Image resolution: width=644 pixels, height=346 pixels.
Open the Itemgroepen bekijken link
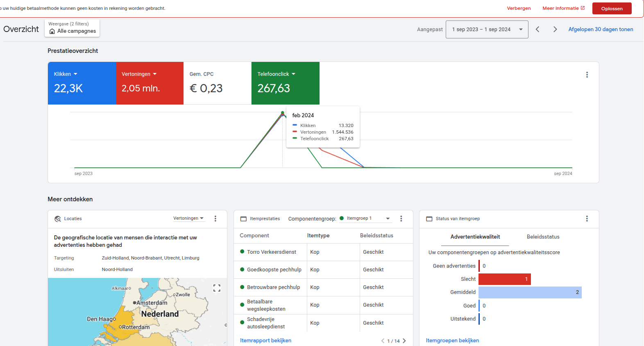click(x=452, y=341)
